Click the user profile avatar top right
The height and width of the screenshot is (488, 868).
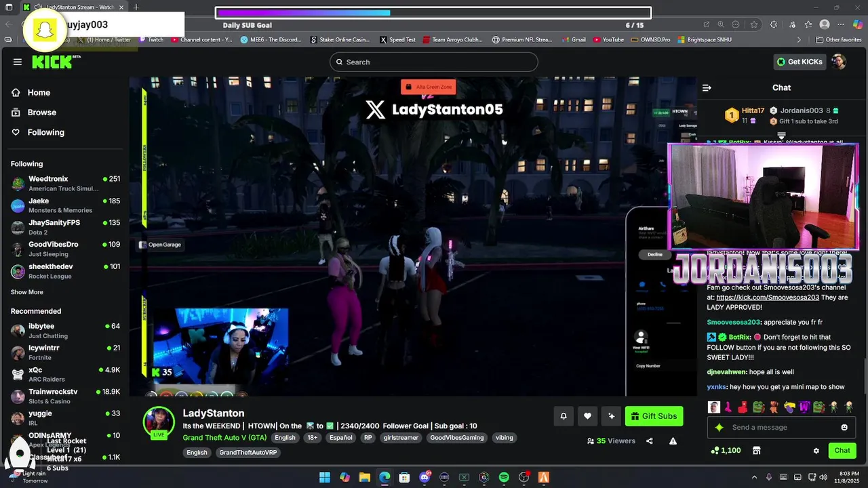coord(839,62)
